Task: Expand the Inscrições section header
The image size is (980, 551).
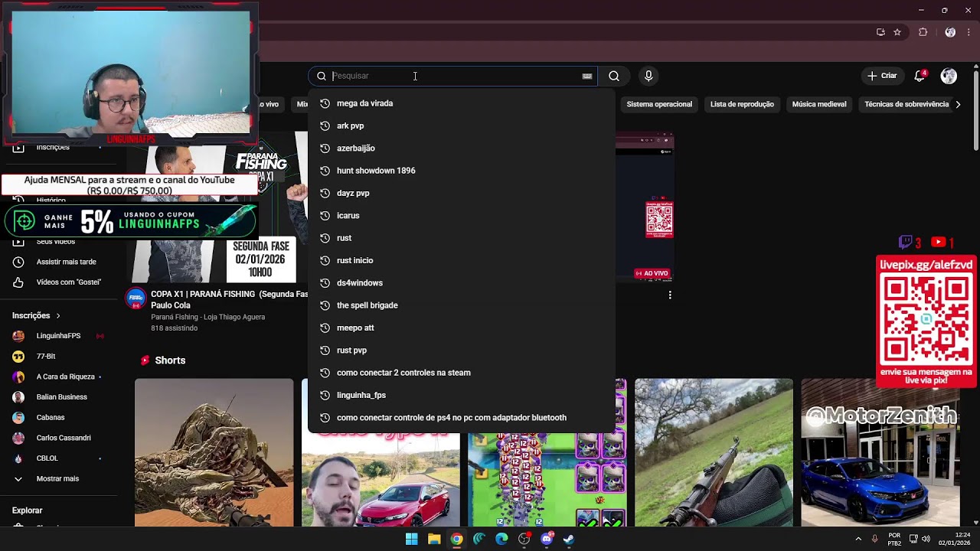Action: 36,315
